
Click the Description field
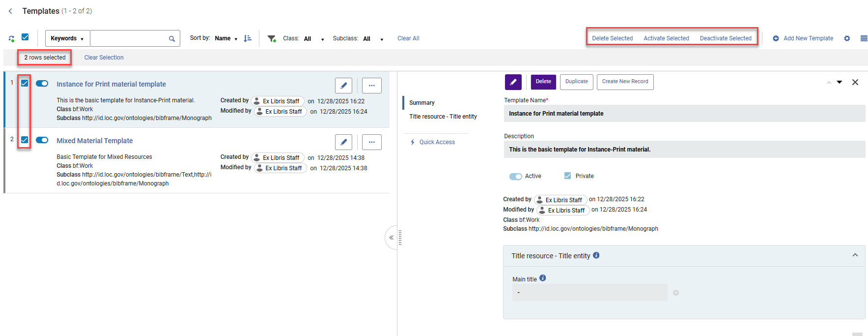684,150
